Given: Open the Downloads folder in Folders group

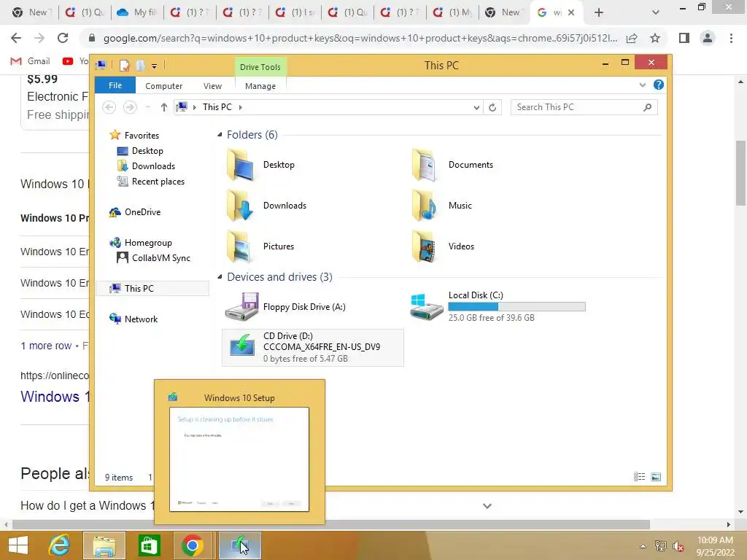Looking at the screenshot, I should coord(266,206).
